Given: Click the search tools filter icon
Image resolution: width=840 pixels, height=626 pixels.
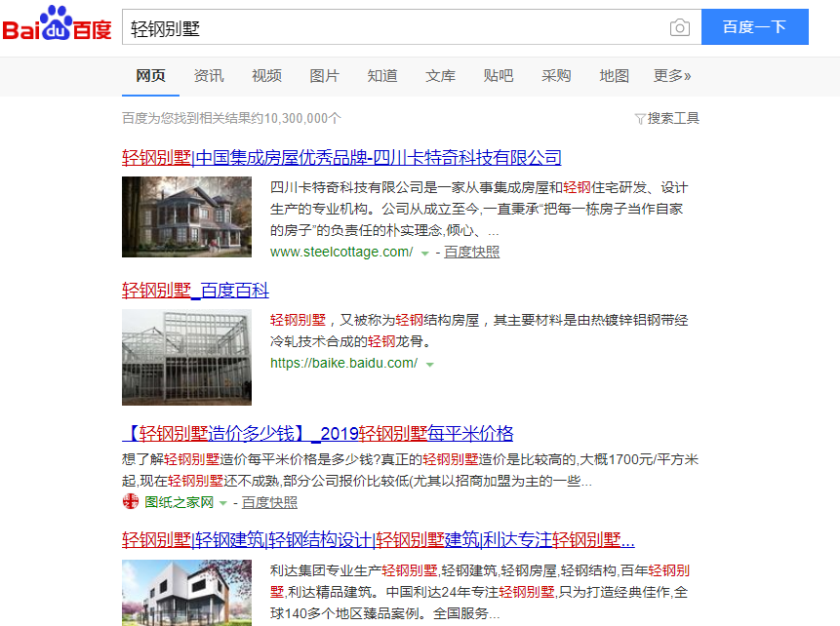Looking at the screenshot, I should 639,119.
